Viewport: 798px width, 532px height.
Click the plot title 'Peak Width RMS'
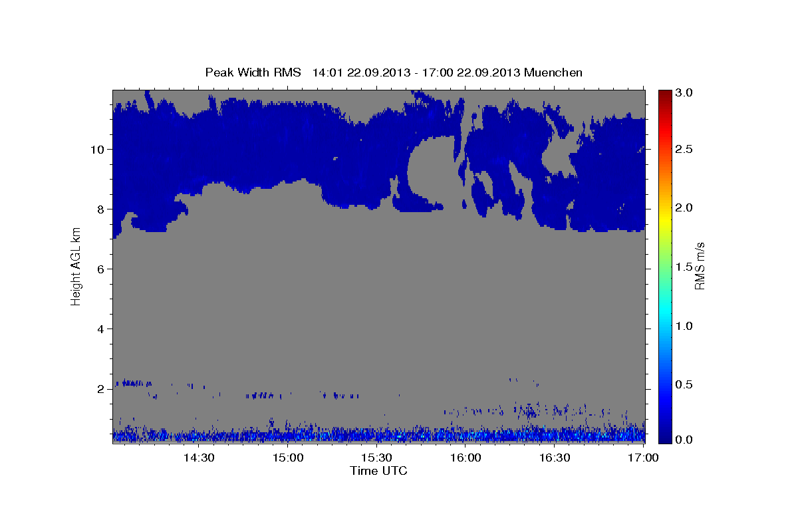click(253, 72)
